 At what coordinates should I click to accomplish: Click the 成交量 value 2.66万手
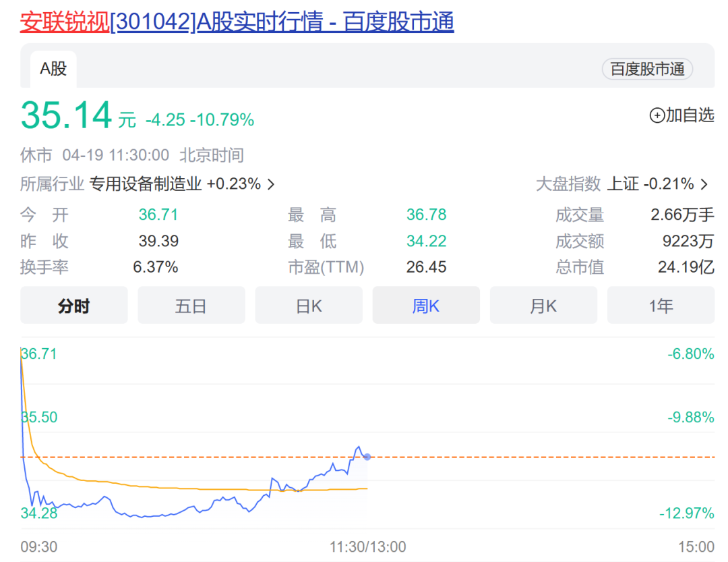pos(682,215)
